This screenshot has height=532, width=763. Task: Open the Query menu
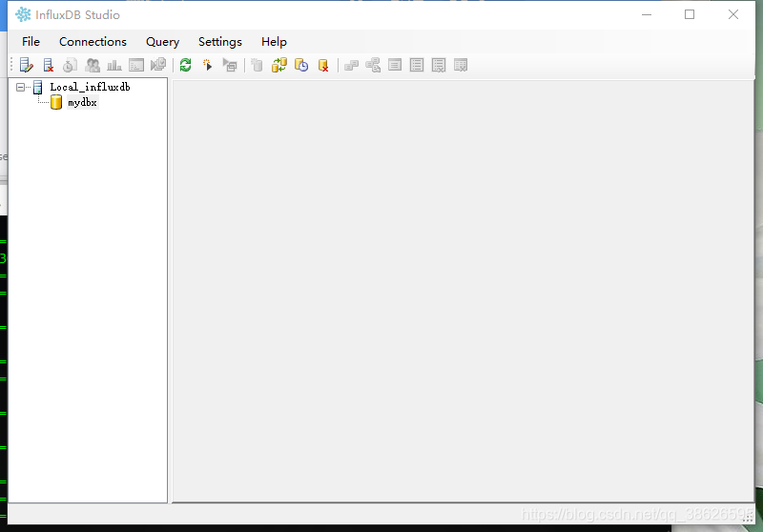pos(162,42)
